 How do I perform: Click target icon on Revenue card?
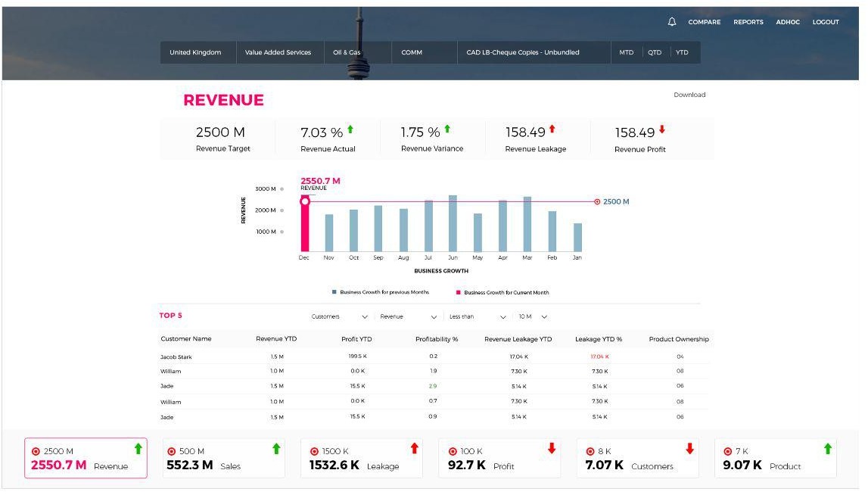36,452
